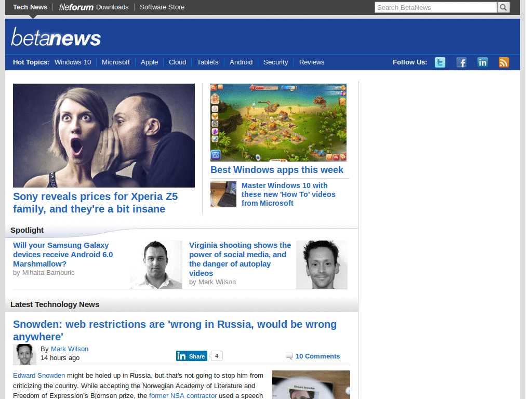Click the LinkedIn Share button
Screen dimensions: 532x399
191,356
